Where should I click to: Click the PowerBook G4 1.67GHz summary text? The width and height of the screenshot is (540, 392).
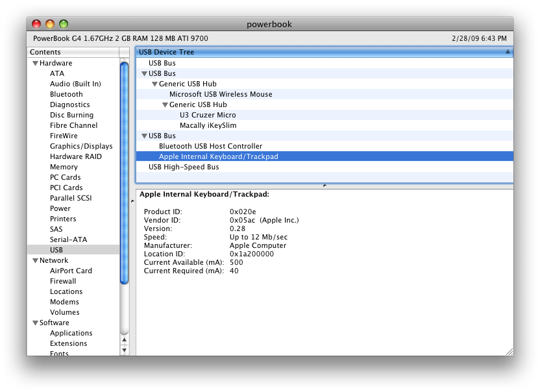point(121,38)
